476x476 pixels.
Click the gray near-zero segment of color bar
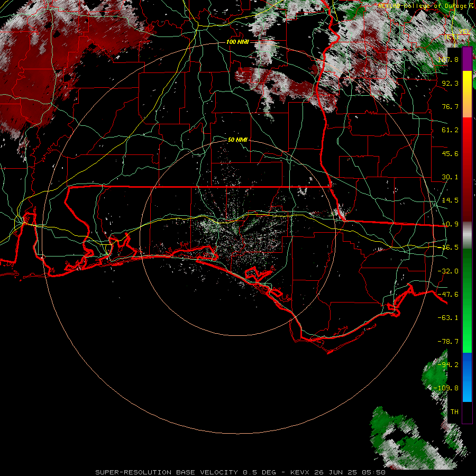click(467, 235)
